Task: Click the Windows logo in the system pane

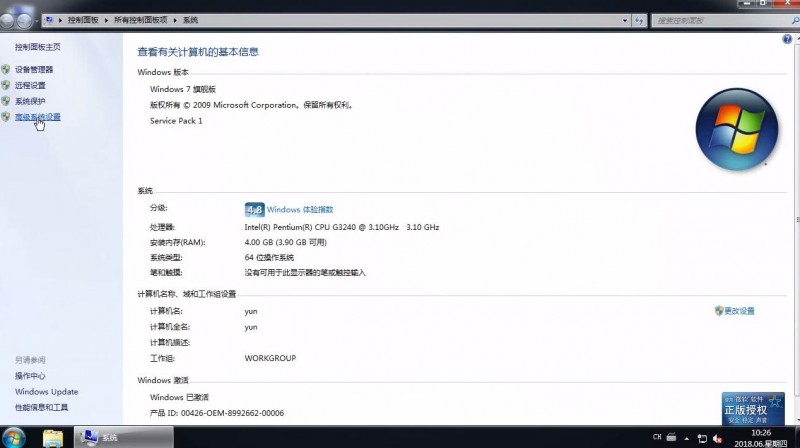Action: 737,129
